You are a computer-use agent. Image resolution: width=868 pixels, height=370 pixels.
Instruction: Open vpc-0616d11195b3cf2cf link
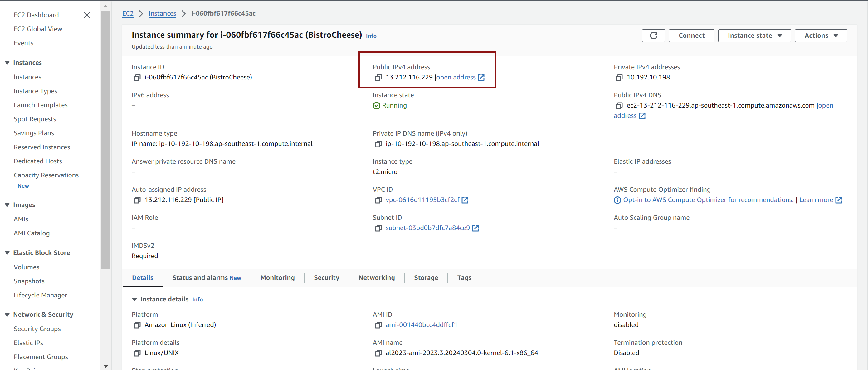click(423, 200)
